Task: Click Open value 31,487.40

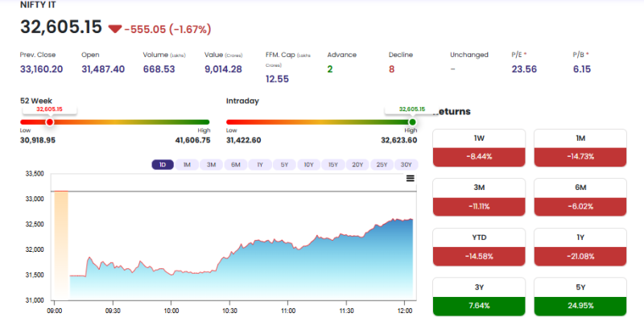Action: click(x=103, y=69)
